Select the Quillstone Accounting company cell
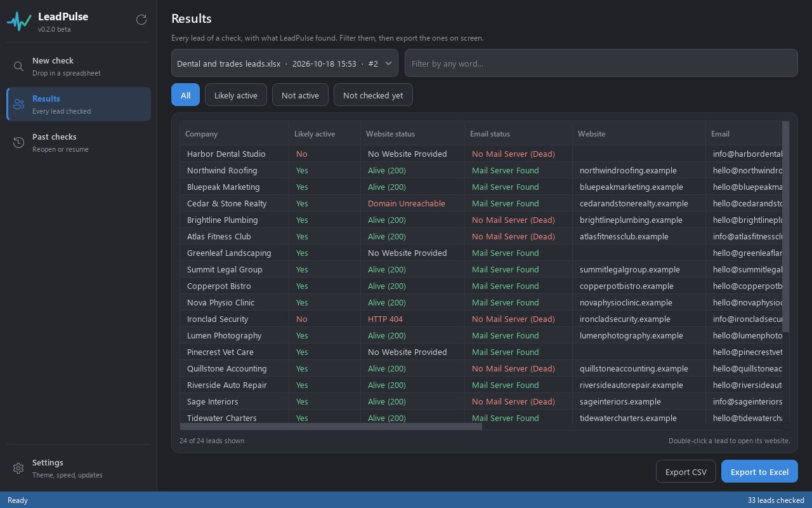Screen dimensions: 812x508 pyautogui.click(x=234, y=368)
